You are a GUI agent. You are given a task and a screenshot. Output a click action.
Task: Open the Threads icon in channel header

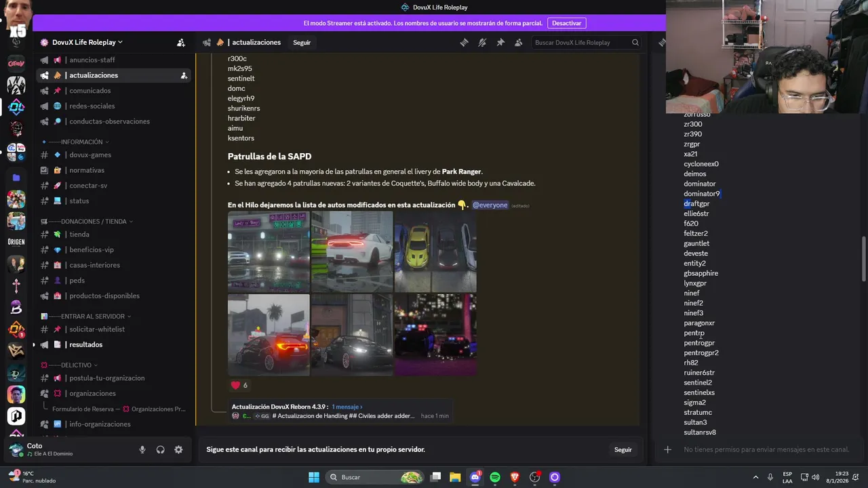click(x=464, y=42)
